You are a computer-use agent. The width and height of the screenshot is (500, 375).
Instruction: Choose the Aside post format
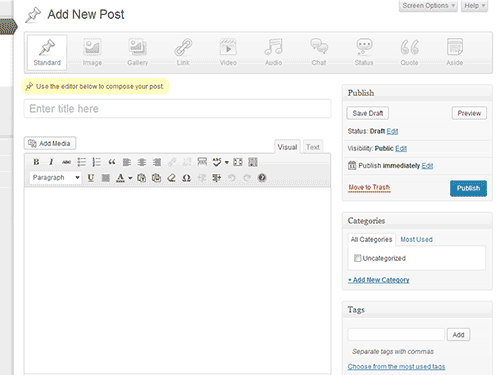pos(455,52)
